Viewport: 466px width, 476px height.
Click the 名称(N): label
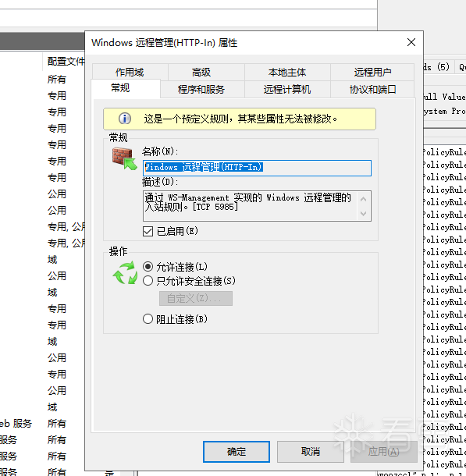tap(160, 151)
